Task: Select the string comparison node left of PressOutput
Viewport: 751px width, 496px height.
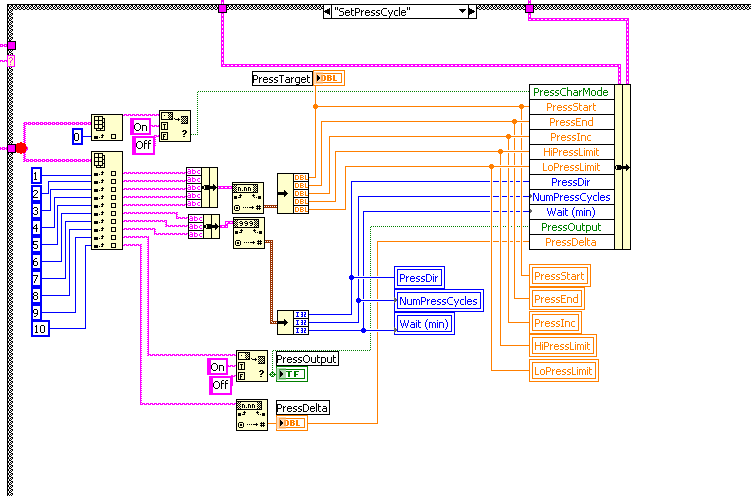Action: point(251,366)
